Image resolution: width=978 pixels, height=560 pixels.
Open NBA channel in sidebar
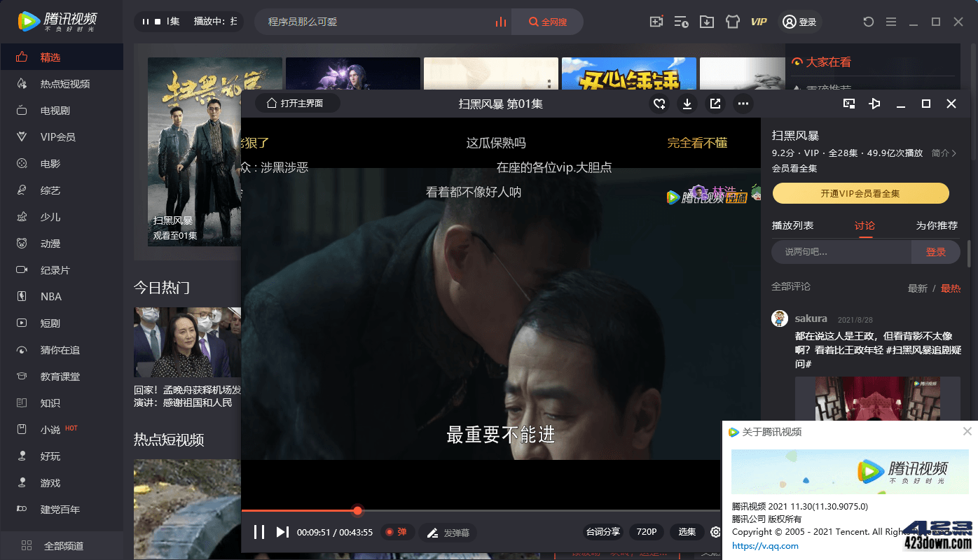pos(62,297)
